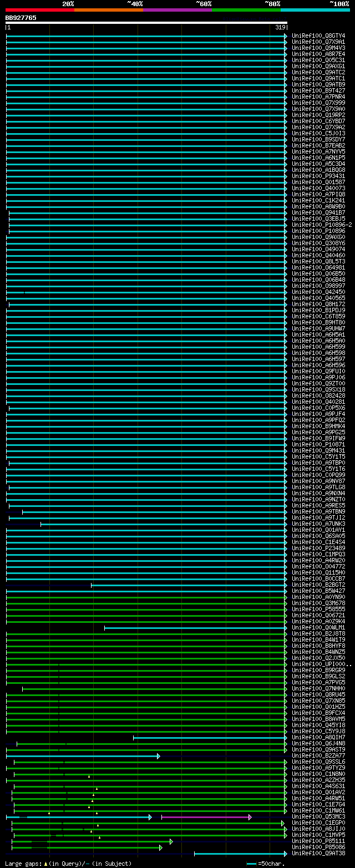
Task: Select the UniRef100_C1N8N0 label
Action: tap(318, 774)
